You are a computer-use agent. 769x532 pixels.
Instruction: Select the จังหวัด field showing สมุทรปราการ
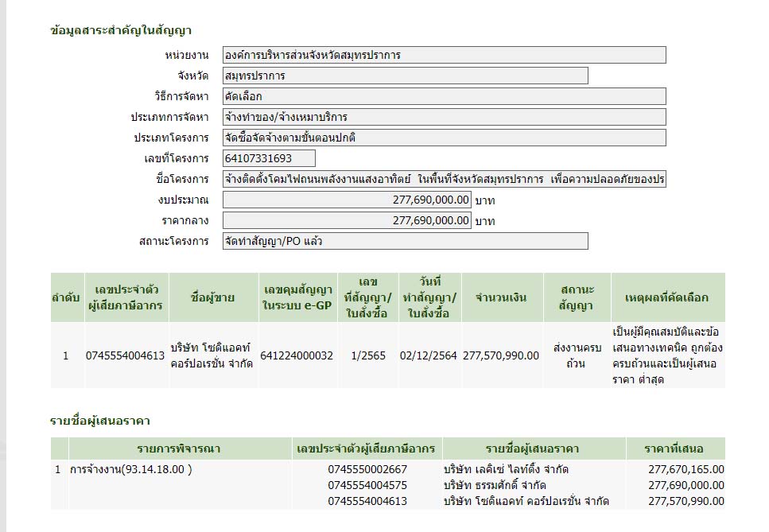tap(405, 76)
